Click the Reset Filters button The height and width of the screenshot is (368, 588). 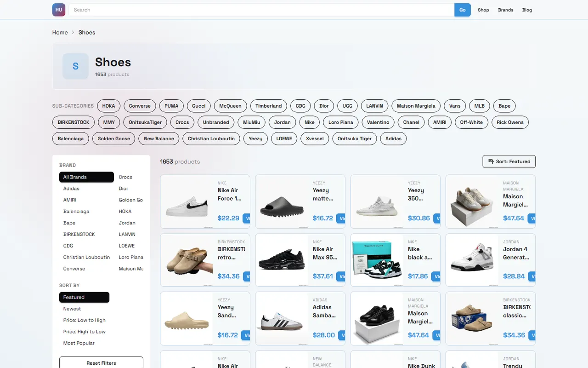coord(101,363)
